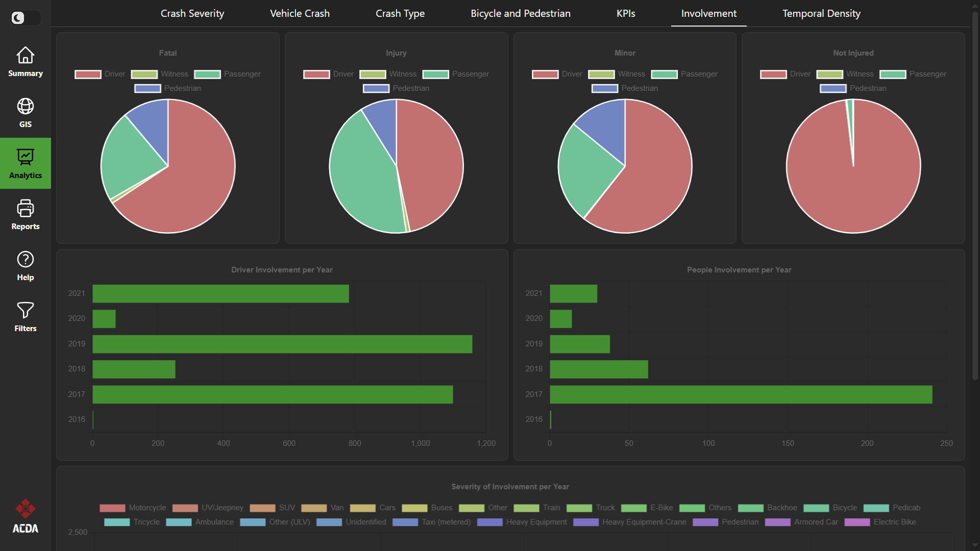Click the 2019 bar in Driver Involvement chart
Viewport: 980px width, 551px height.
pyautogui.click(x=282, y=344)
